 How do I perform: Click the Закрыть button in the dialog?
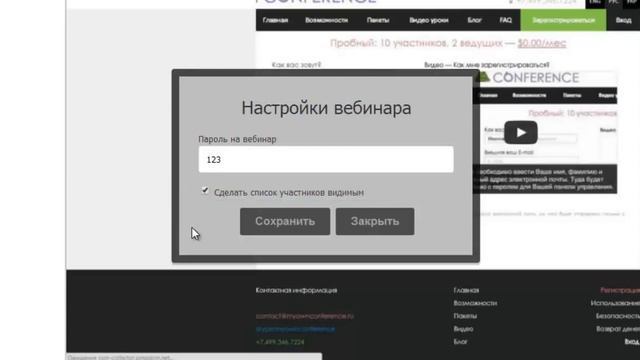(375, 221)
